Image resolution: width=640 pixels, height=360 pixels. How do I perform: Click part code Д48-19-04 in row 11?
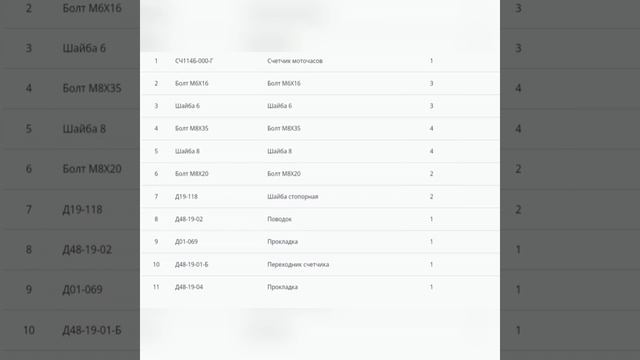189,287
